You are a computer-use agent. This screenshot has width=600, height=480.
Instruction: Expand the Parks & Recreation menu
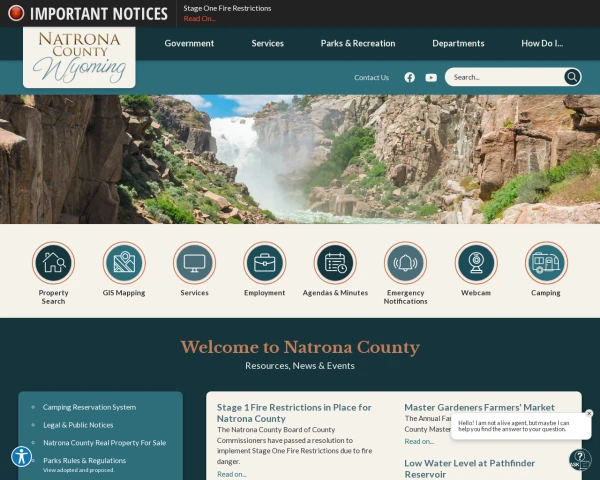(x=358, y=43)
